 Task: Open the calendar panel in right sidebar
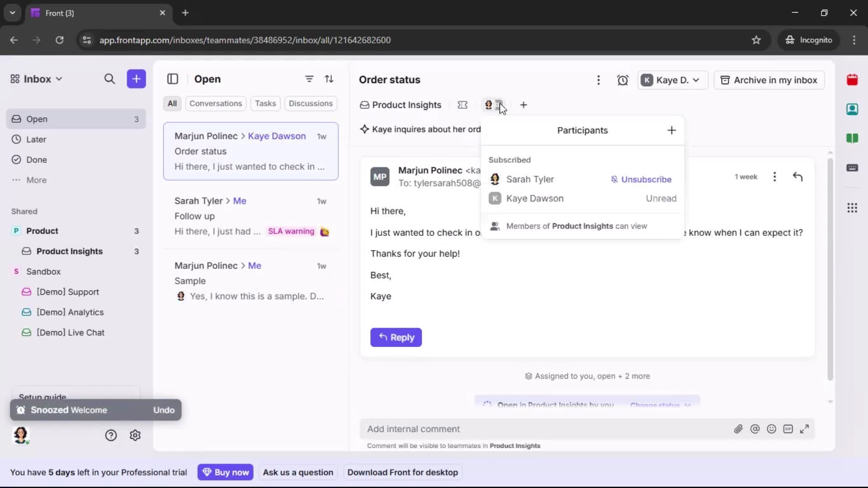(x=853, y=80)
